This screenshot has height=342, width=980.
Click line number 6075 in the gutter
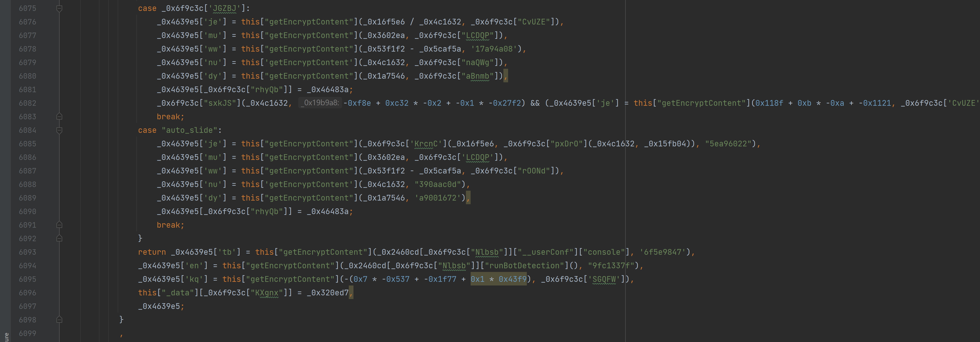(x=27, y=8)
